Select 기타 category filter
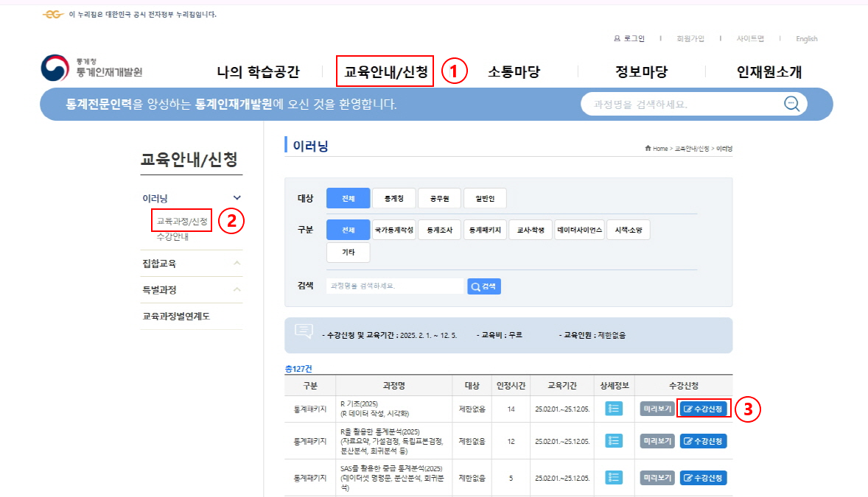This screenshot has height=497, width=868. tap(349, 252)
